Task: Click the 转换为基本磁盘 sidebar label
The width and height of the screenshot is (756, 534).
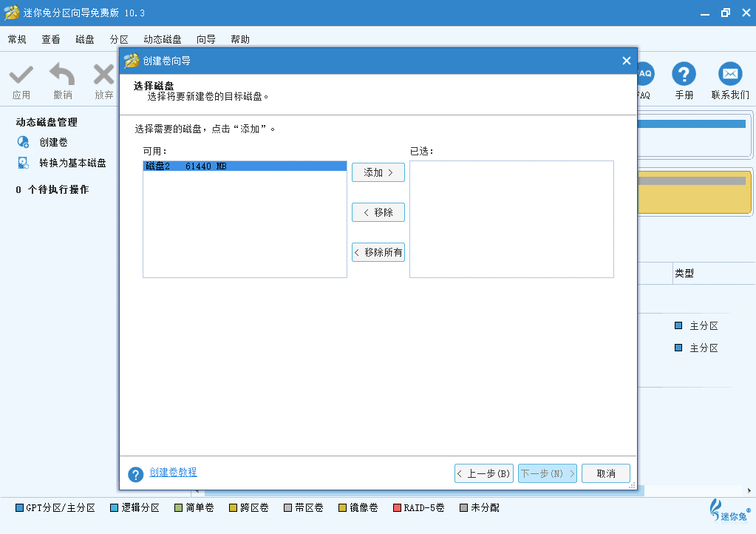Action: coord(73,163)
